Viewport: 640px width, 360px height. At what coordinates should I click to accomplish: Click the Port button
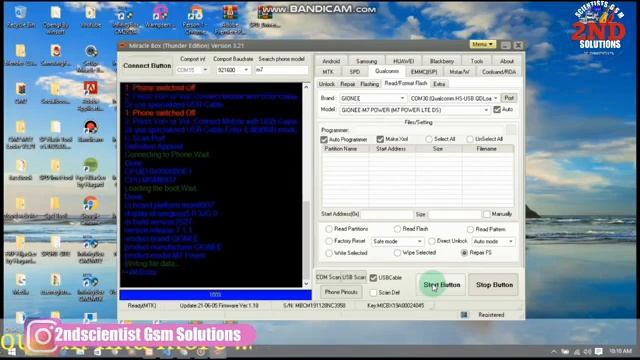pos(509,98)
